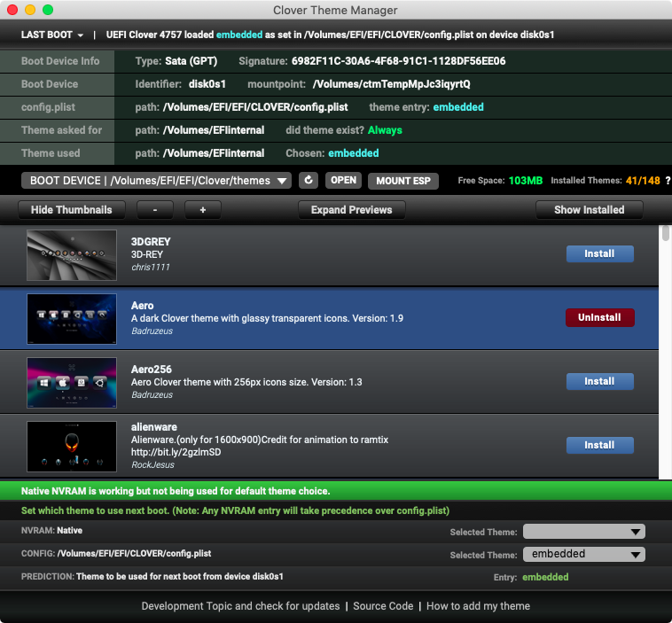Open the alienware theme thumbnail

tap(72, 447)
